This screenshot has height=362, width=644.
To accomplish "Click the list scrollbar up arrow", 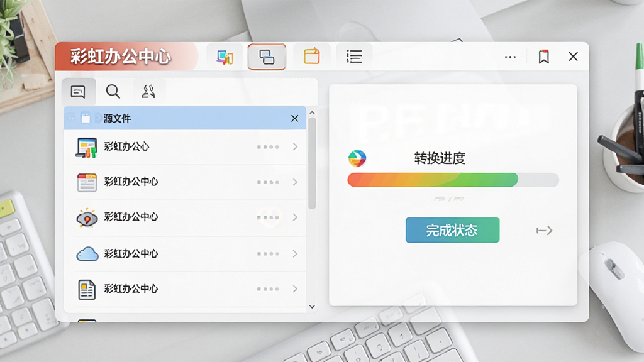I will click(312, 112).
